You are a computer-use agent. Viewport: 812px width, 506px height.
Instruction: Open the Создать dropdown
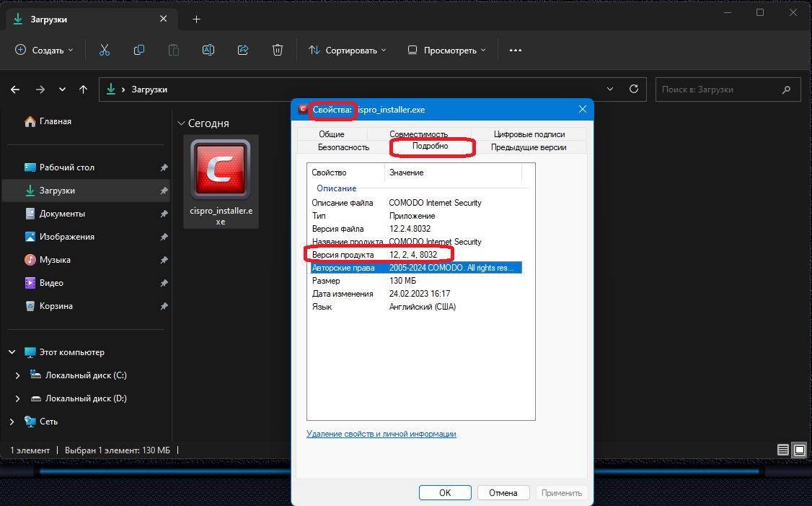(44, 51)
